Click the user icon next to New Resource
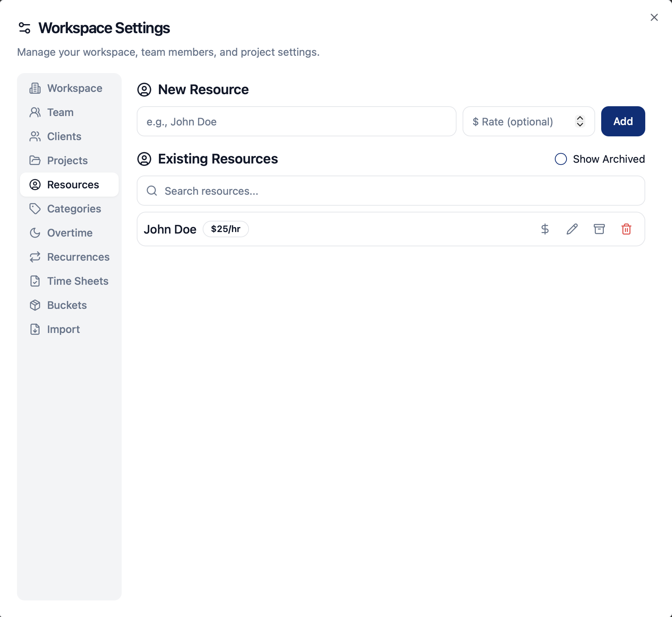The width and height of the screenshot is (672, 617). tap(144, 90)
